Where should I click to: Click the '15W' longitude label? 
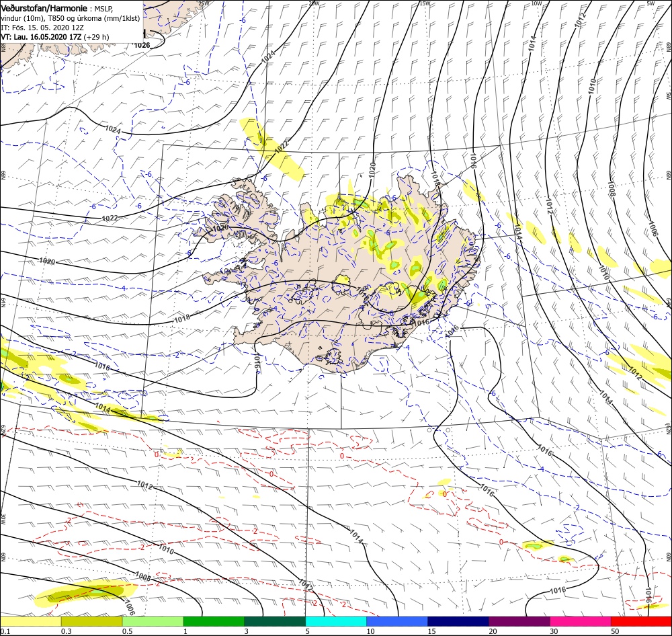point(425,3)
